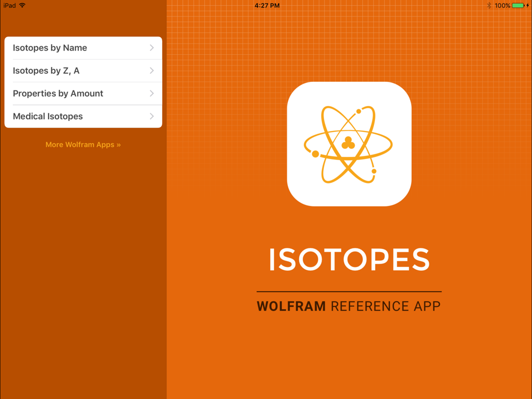Tap the iPad carrier label
Screen dimensions: 532x399
10,5
